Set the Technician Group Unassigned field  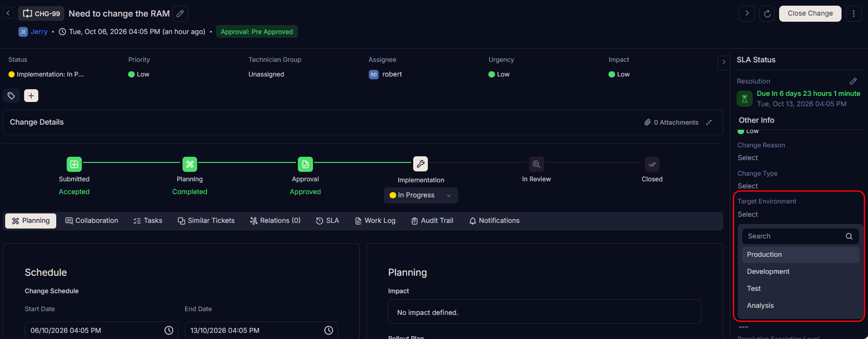[x=266, y=74]
